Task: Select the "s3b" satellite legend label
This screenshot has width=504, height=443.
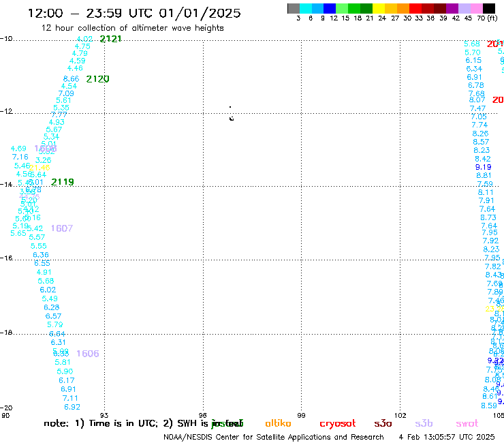Action: [424, 423]
